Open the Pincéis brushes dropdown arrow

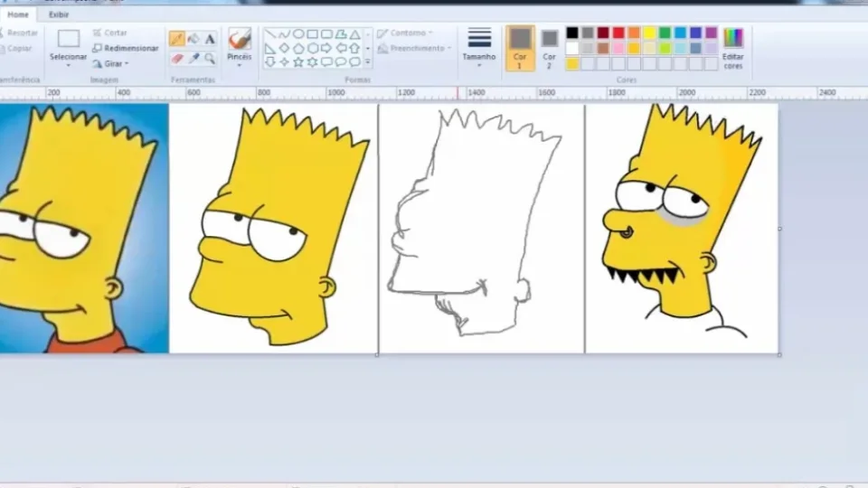[x=239, y=65]
